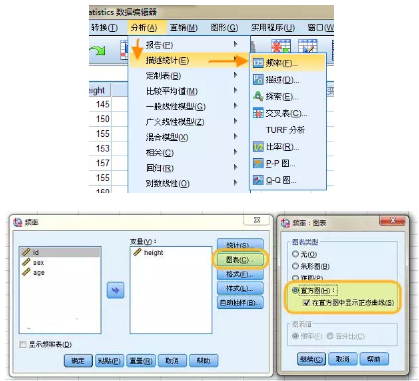Image resolution: width=419 pixels, height=381 pixels.
Task: Click the icon beside 探索(E)
Action: coord(258,96)
